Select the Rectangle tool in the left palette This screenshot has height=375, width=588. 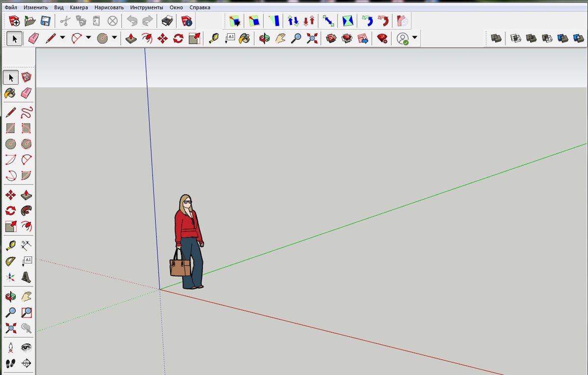pos(10,128)
